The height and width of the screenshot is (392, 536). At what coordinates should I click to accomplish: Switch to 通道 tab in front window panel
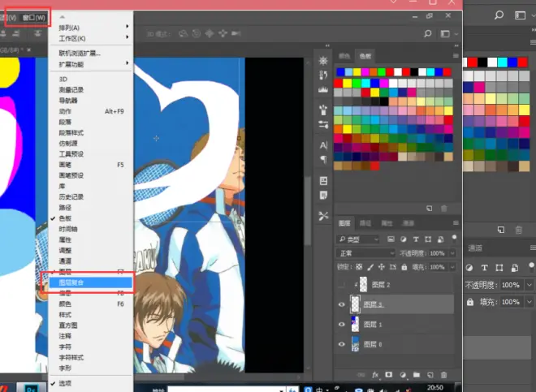pos(408,223)
